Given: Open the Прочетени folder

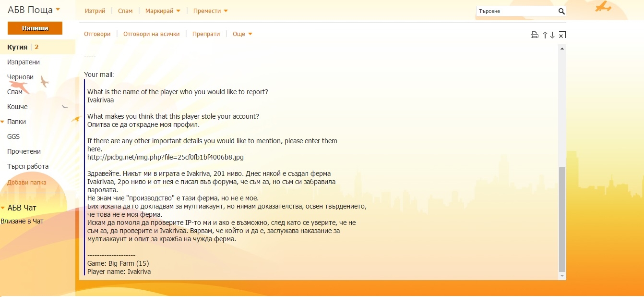Looking at the screenshot, I should pyautogui.click(x=24, y=151).
